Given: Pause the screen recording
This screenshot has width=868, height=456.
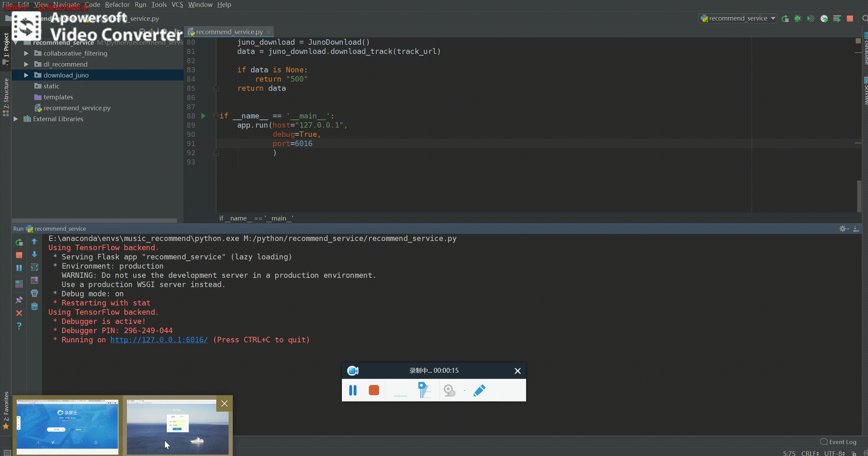Looking at the screenshot, I should 353,390.
